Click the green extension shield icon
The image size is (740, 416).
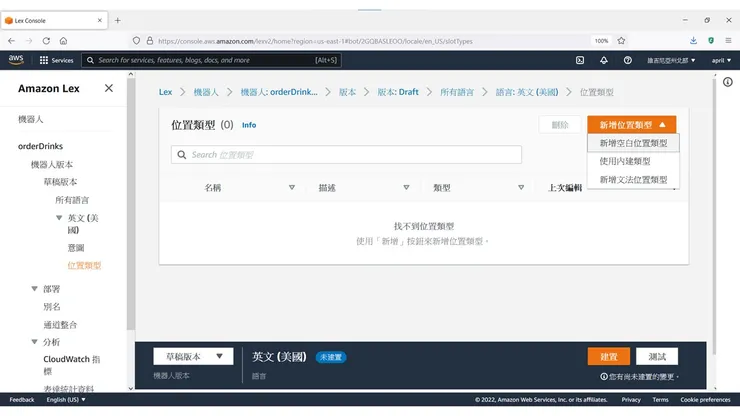711,41
